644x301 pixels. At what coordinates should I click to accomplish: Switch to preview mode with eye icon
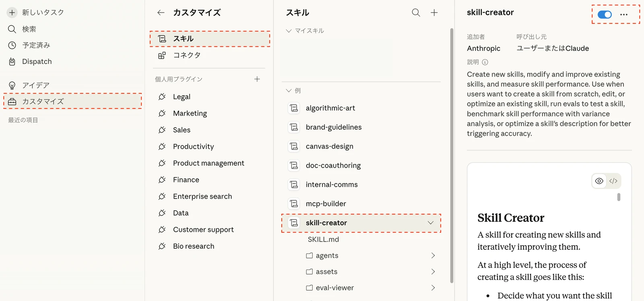pyautogui.click(x=599, y=181)
